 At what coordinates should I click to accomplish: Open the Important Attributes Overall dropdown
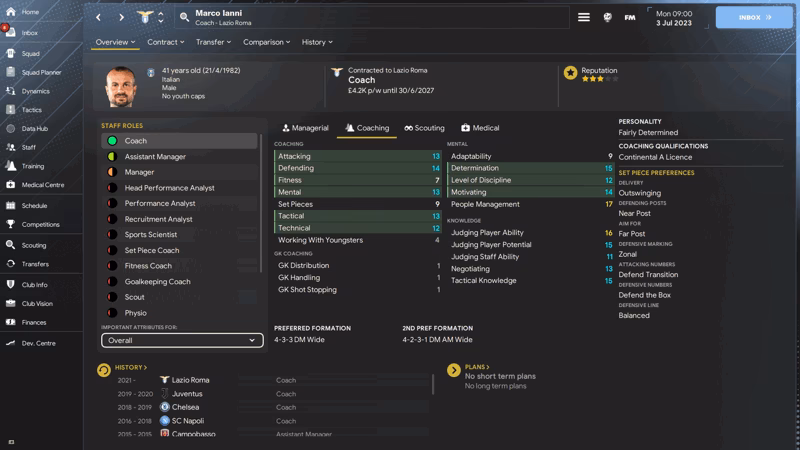point(182,340)
